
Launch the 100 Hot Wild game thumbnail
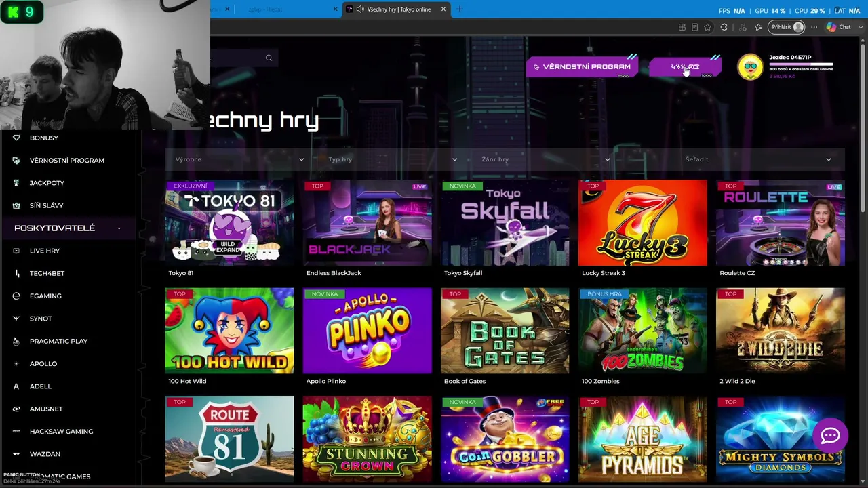pyautogui.click(x=229, y=331)
